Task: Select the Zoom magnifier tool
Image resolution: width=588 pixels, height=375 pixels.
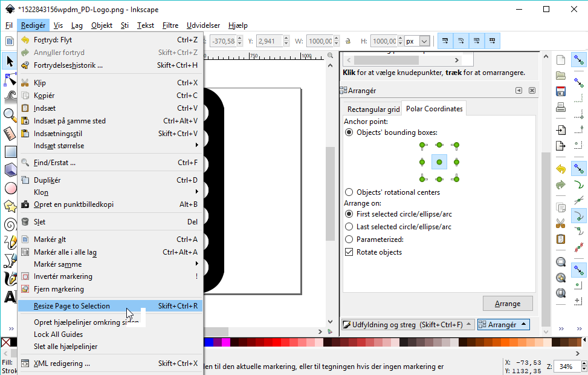Action: (x=10, y=116)
